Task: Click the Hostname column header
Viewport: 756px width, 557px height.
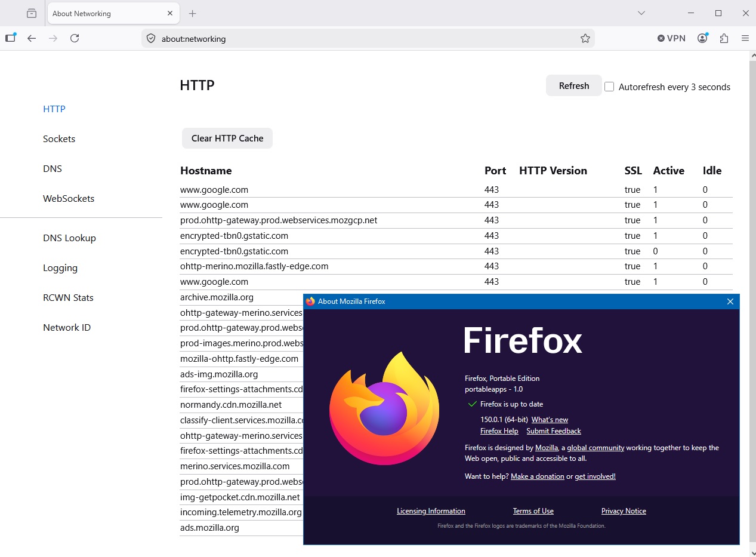Action: coord(206,171)
